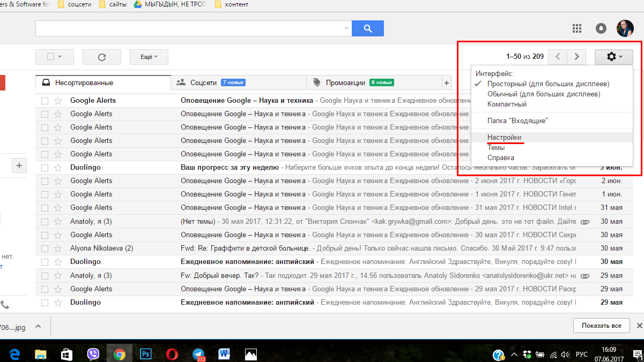Tick checkbox for Alyona Nikolaeva email
Image resolution: width=644 pixels, height=362 pixels.
45,248
